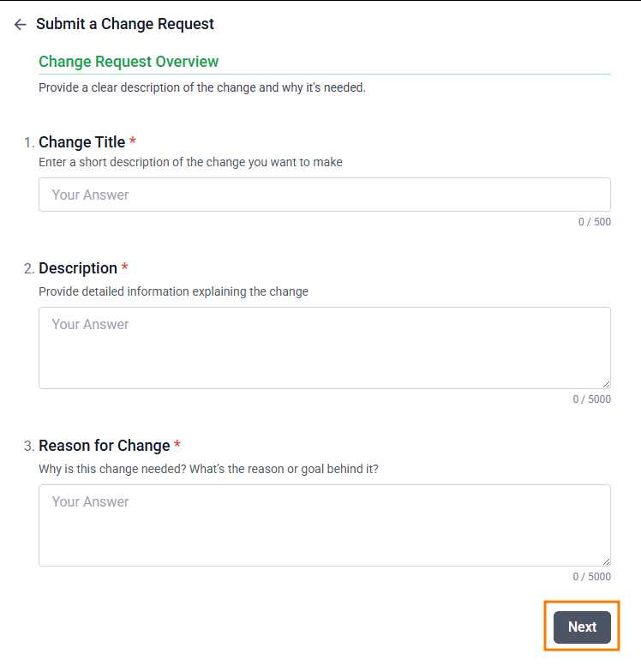This screenshot has width=641, height=672.
Task: Click the required asterisk next to Description
Action: coord(125,268)
